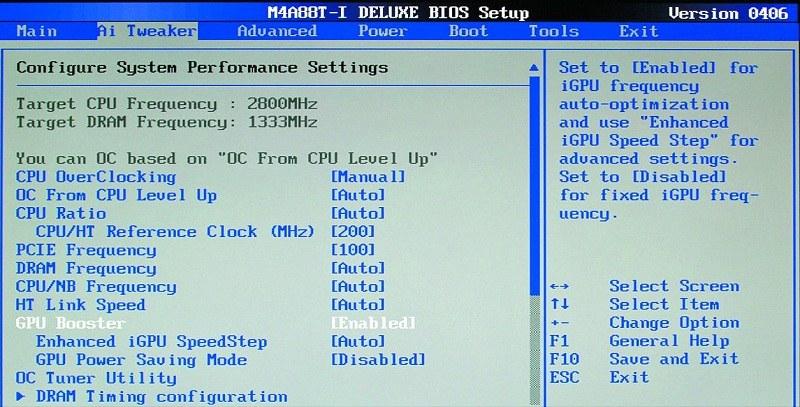Open OC From CPU Level Up [Auto] option

(358, 195)
